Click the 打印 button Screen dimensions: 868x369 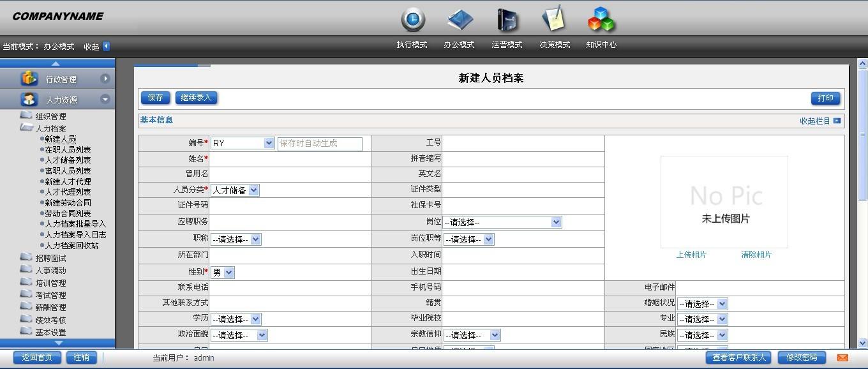pos(825,98)
